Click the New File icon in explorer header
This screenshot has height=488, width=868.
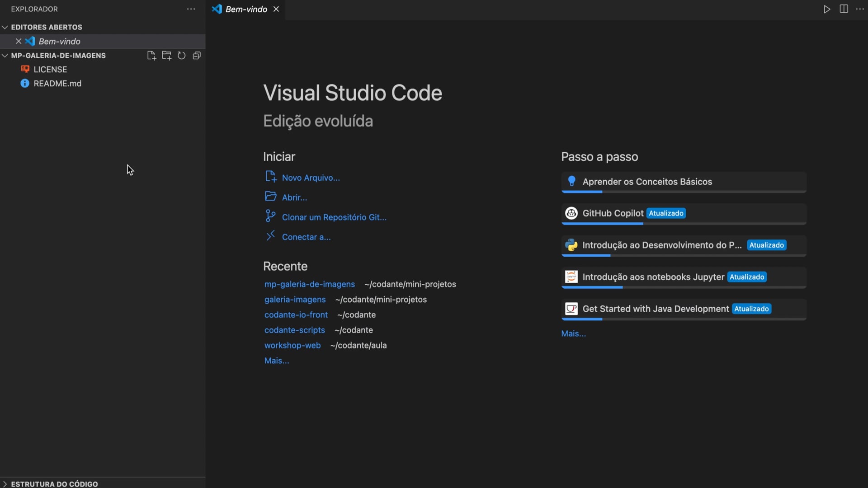point(151,56)
